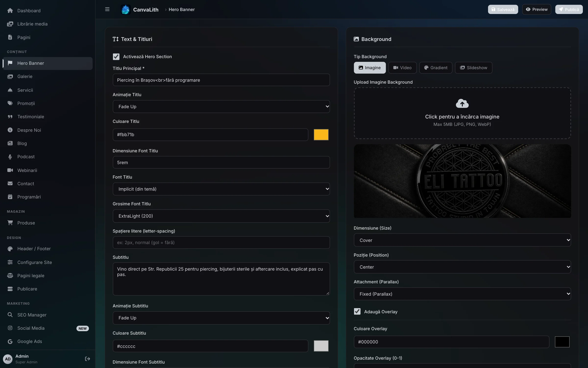
Task: Open the black overlay color swatch
Action: (x=562, y=342)
